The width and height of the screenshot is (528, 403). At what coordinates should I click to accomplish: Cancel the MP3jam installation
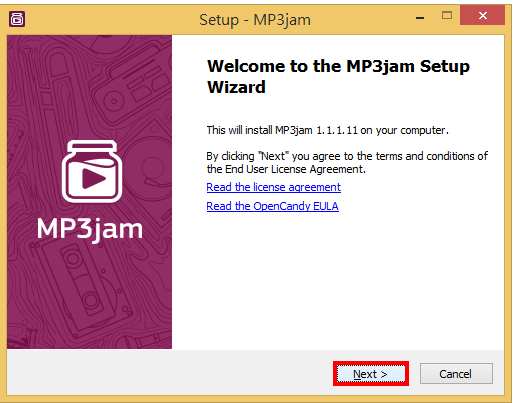coord(456,374)
